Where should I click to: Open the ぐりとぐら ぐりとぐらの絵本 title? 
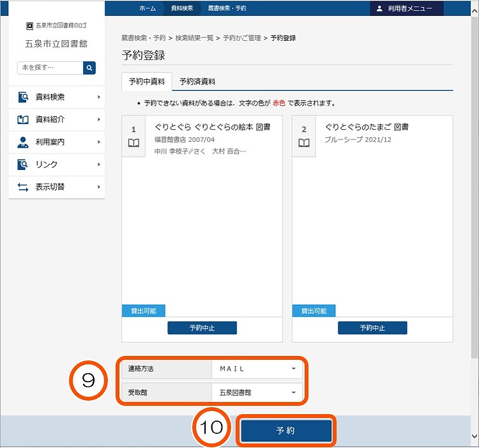point(212,127)
